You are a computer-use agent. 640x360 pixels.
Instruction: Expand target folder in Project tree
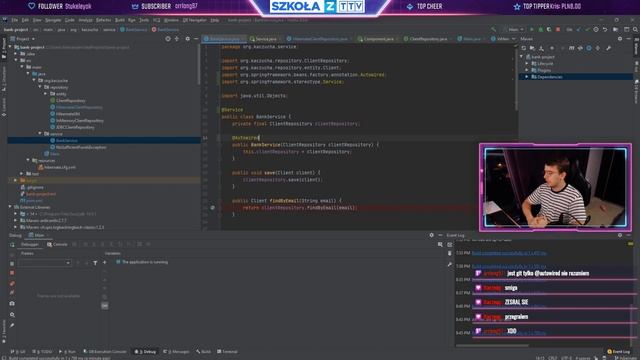16,180
